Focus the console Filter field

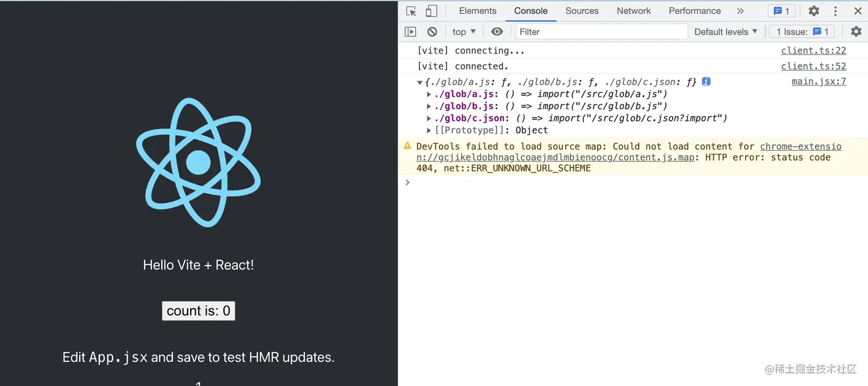(x=602, y=32)
